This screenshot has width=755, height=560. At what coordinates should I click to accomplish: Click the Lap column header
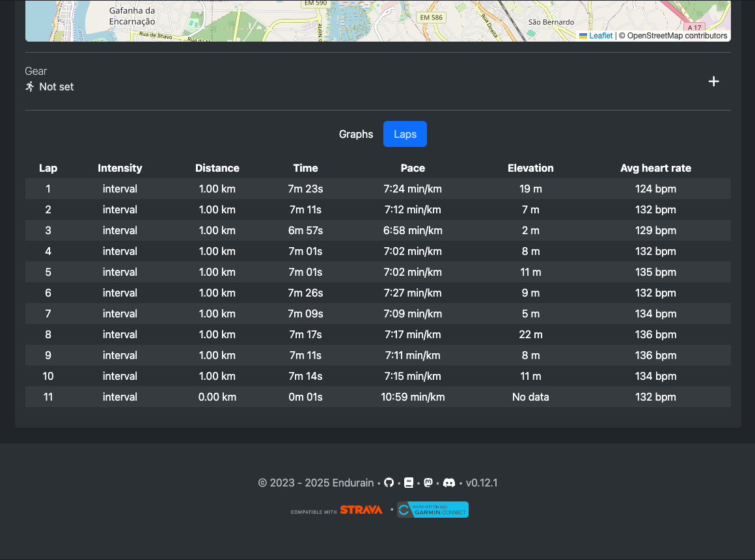point(48,168)
